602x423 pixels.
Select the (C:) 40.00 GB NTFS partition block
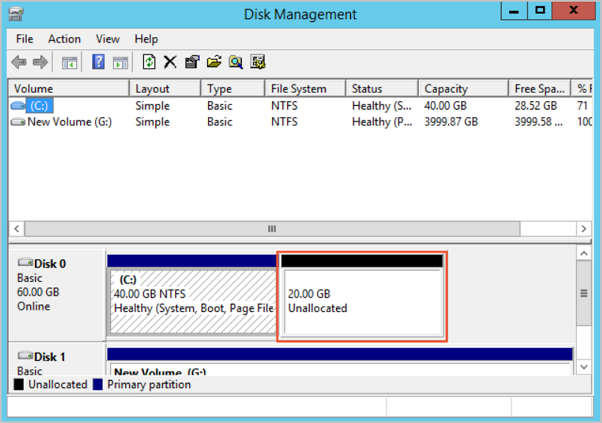tap(192, 294)
